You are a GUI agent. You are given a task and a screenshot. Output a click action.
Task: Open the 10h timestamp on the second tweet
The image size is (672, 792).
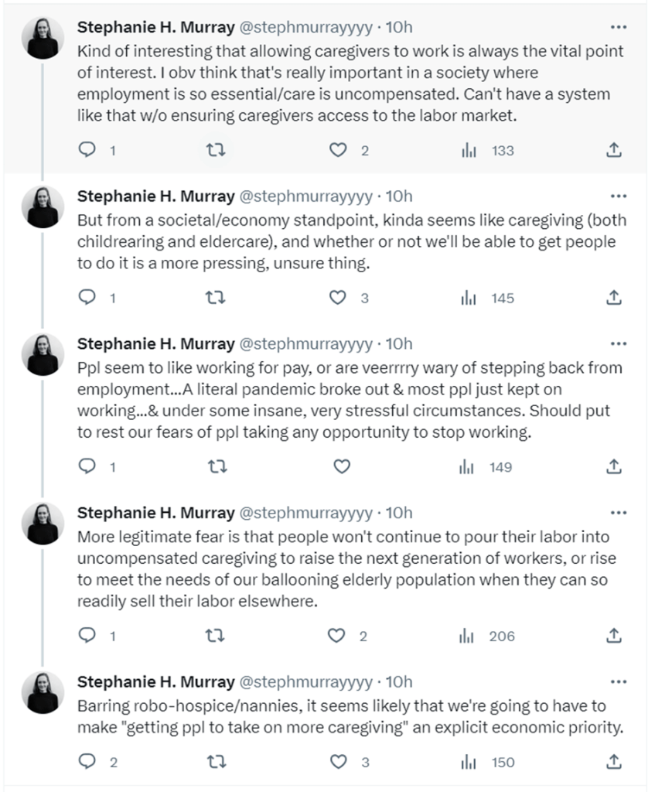(399, 196)
